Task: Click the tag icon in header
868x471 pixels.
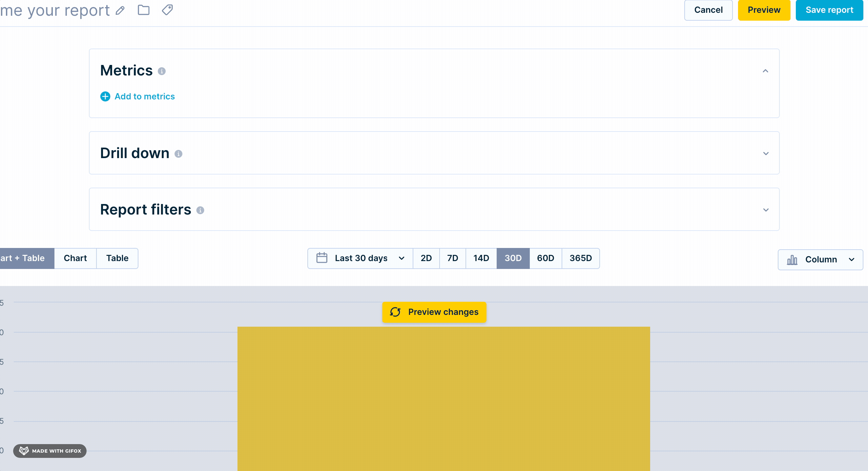Action: coord(167,10)
